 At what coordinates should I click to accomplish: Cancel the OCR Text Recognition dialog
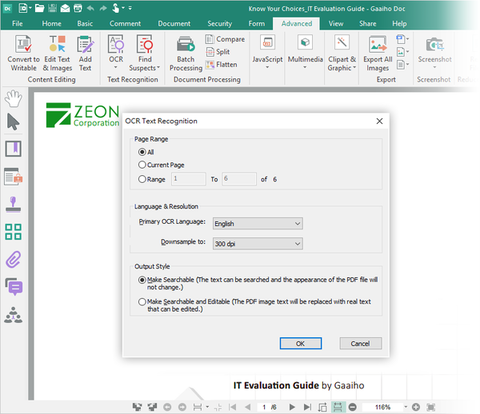(360, 343)
